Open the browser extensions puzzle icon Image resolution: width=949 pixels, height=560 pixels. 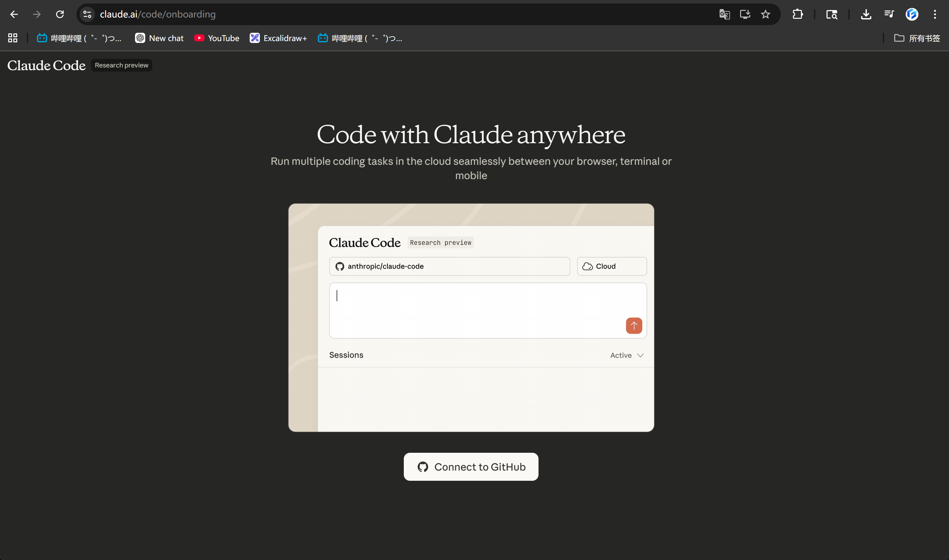pyautogui.click(x=797, y=14)
